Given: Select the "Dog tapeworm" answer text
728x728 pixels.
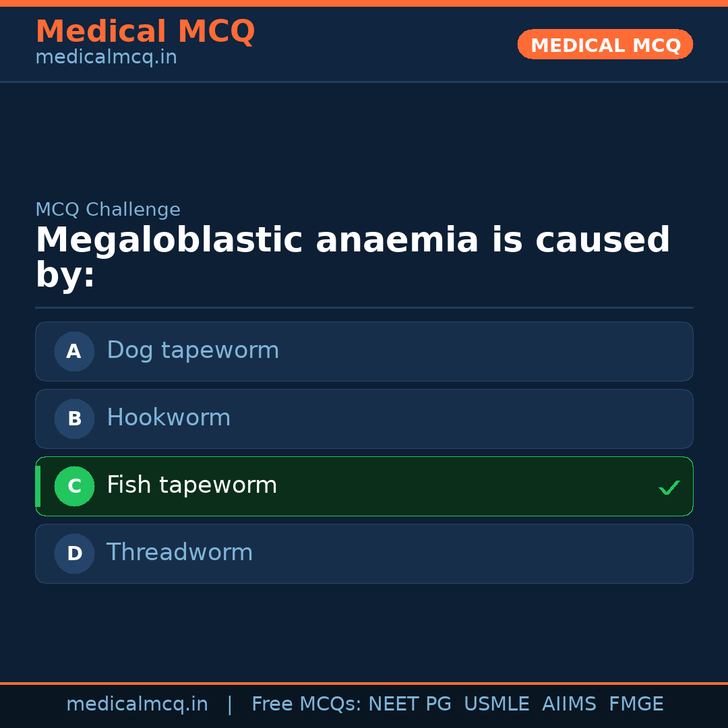Looking at the screenshot, I should pyautogui.click(x=193, y=351).
